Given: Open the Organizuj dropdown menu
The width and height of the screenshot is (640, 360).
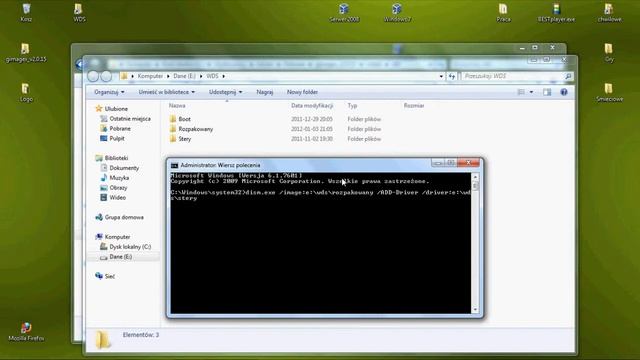Looking at the screenshot, I should click(109, 92).
